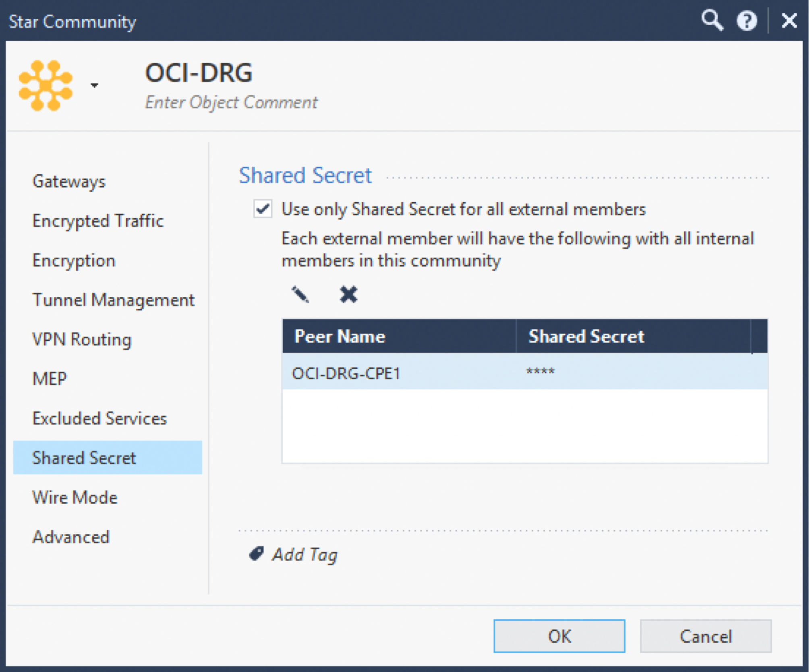This screenshot has height=672, width=810.
Task: Go to Encrypted Traffic page
Action: pos(98,221)
